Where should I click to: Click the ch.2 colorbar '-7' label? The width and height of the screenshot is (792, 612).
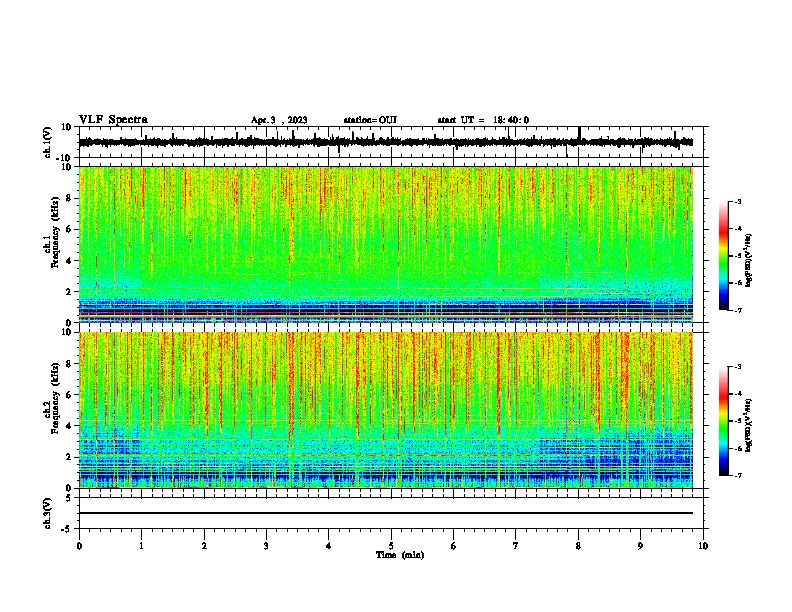pos(738,475)
